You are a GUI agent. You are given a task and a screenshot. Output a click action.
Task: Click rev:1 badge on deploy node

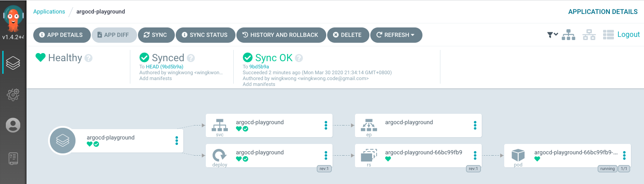tap(324, 169)
